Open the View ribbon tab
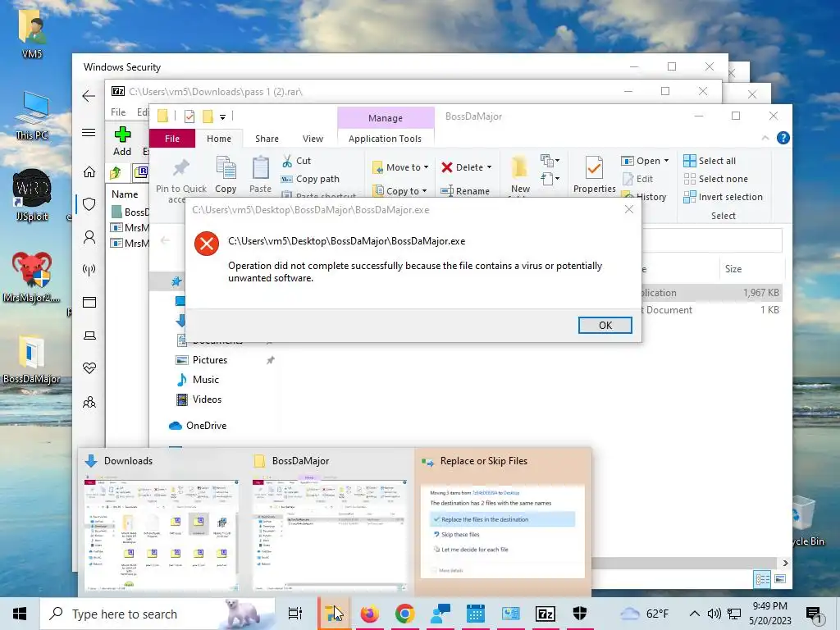The image size is (840, 630). (313, 138)
